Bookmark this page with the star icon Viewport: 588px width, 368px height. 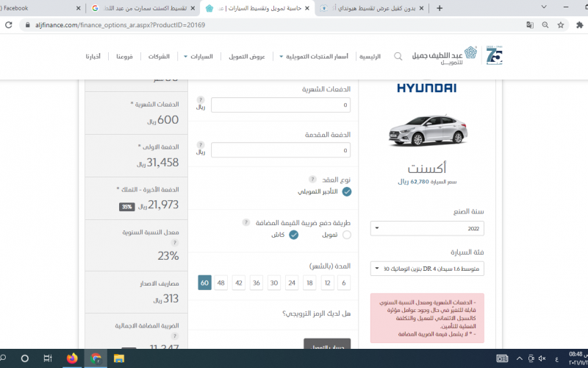pyautogui.click(x=561, y=25)
